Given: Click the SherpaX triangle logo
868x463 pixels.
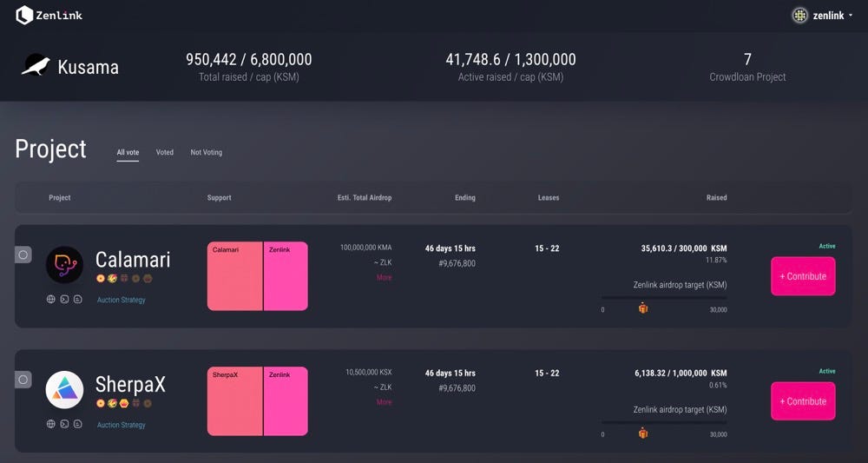Looking at the screenshot, I should (x=64, y=390).
